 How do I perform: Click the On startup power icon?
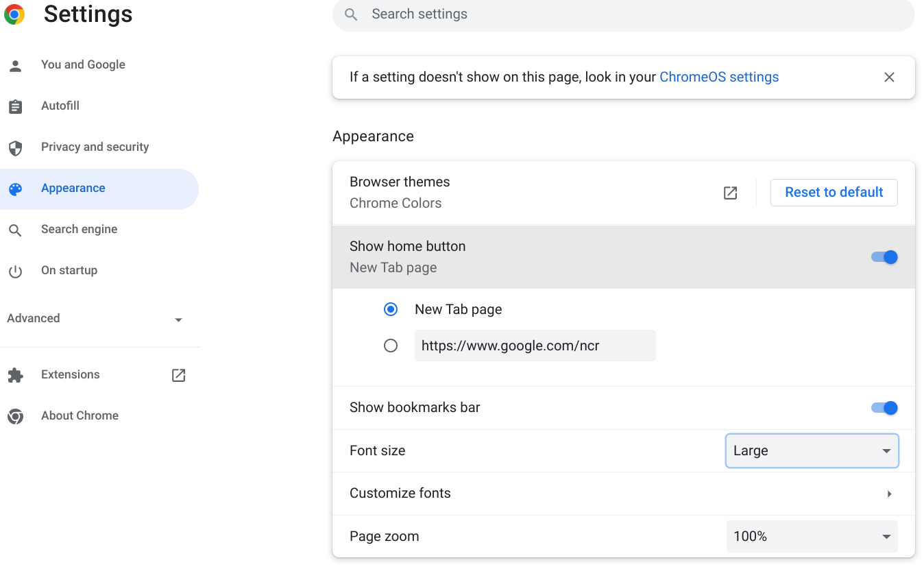coord(15,272)
